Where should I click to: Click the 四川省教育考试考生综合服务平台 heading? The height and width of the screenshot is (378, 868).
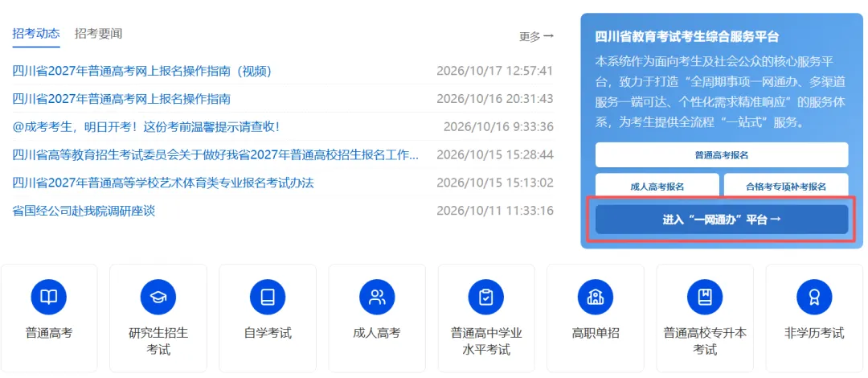tap(687, 36)
